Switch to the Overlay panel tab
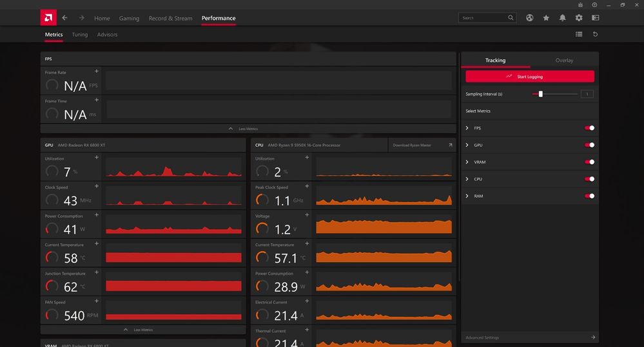The image size is (644, 347). 564,61
